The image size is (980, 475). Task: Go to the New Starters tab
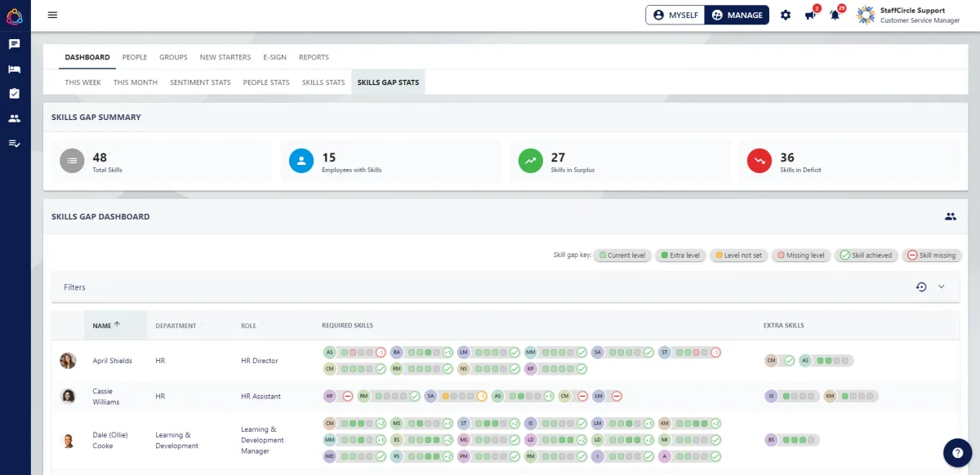(225, 57)
